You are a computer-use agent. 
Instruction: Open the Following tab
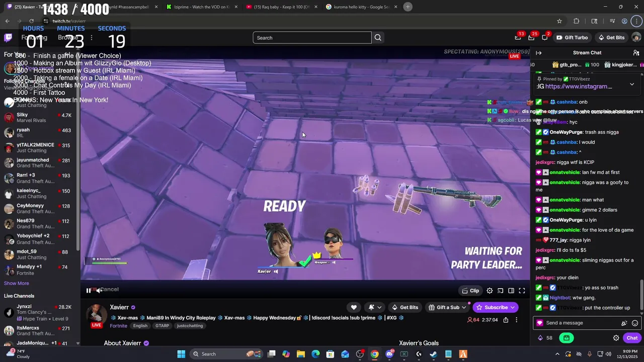click(34, 38)
